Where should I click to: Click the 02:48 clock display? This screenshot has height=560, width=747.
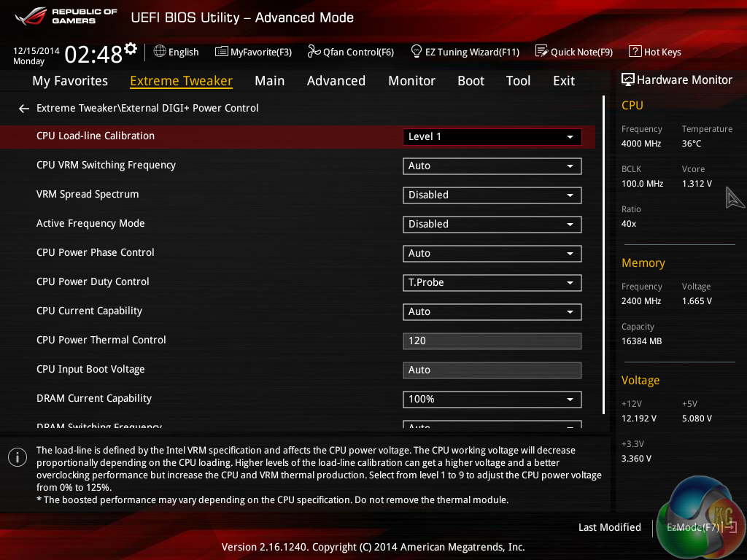[x=93, y=54]
